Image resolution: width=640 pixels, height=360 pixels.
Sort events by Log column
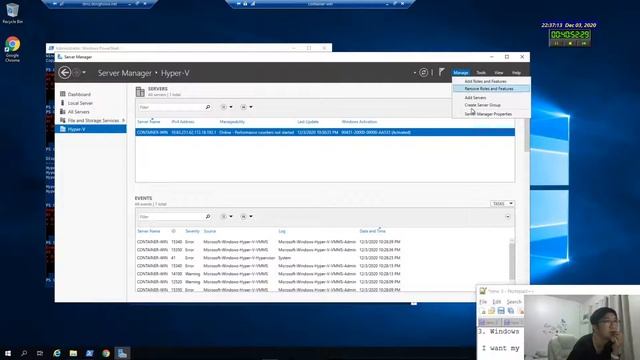pos(282,231)
